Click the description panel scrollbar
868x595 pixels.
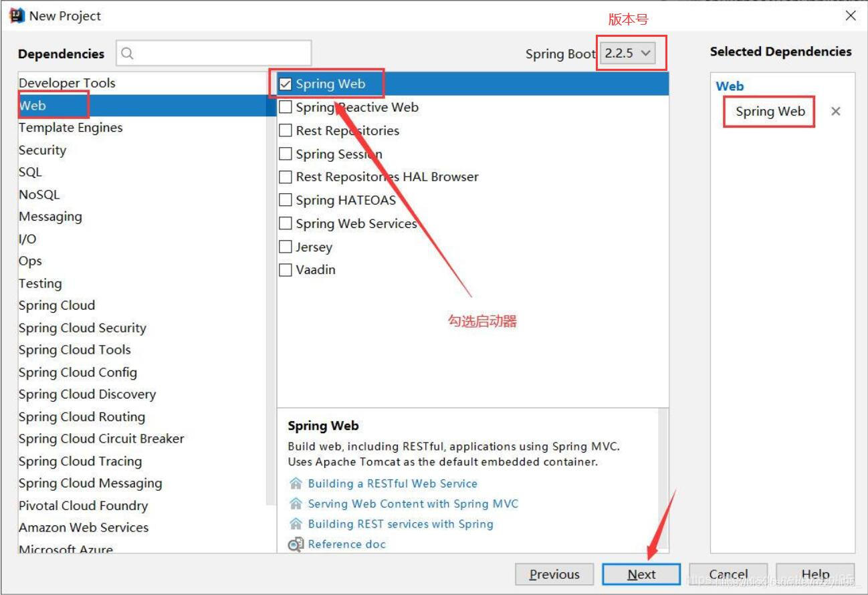(663, 478)
